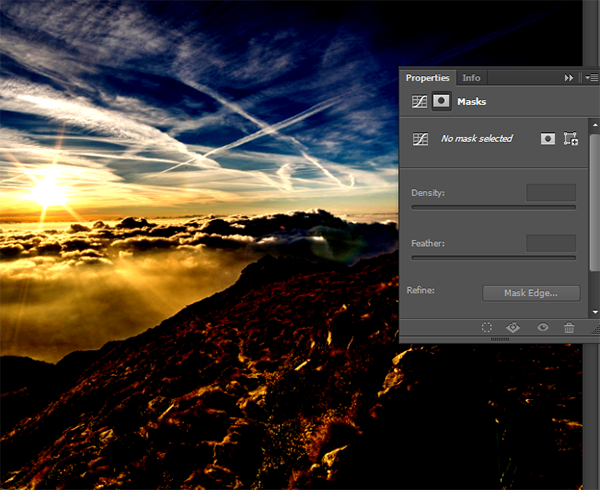Switch to the Properties tab
This screenshot has height=490, width=600.
click(428, 78)
